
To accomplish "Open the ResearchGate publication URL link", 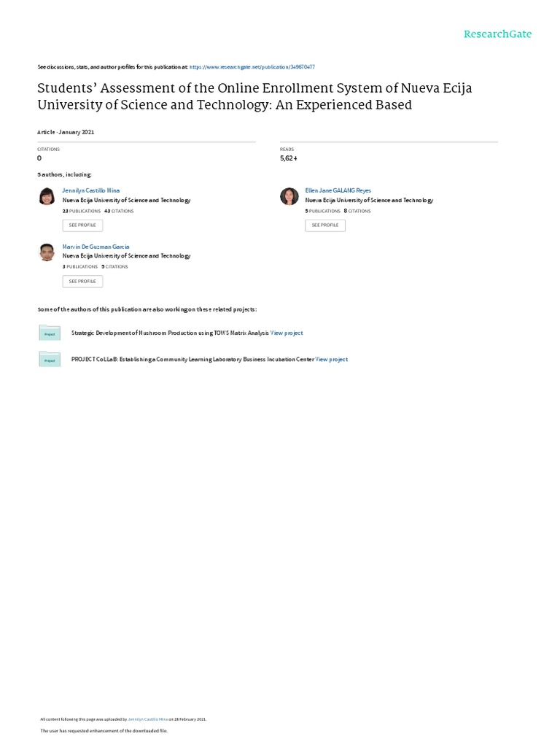I will 252,66.
